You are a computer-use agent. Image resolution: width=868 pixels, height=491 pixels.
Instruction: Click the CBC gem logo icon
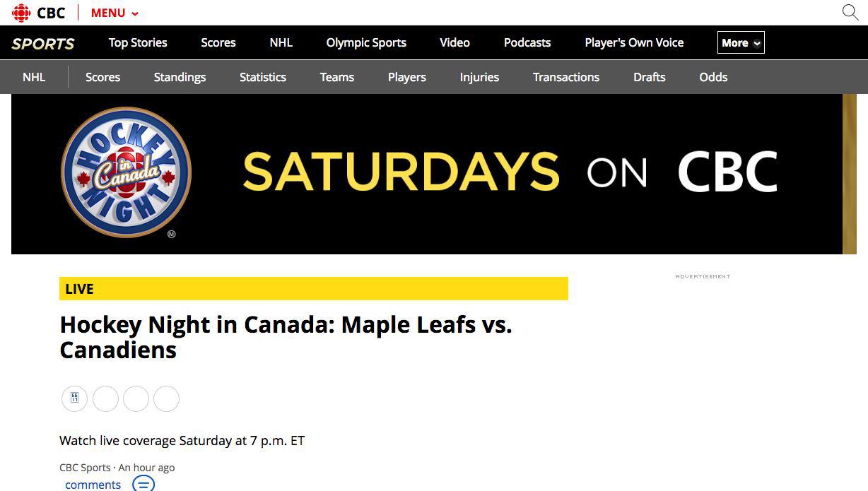coord(21,13)
